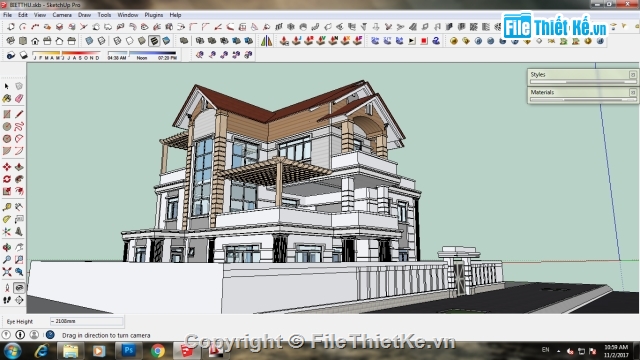Activate the Walk footprints tool
Screen dimensions: 640x360
(7, 300)
